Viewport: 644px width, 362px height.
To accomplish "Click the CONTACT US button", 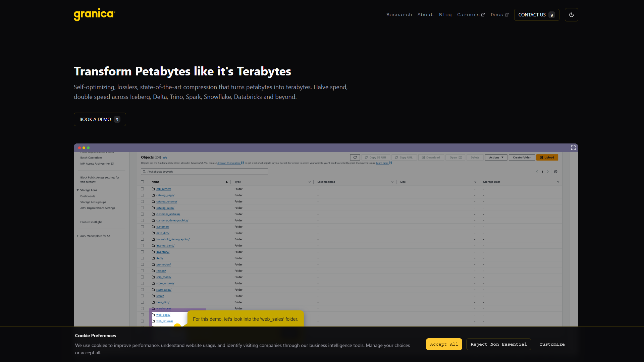I will [x=537, y=15].
